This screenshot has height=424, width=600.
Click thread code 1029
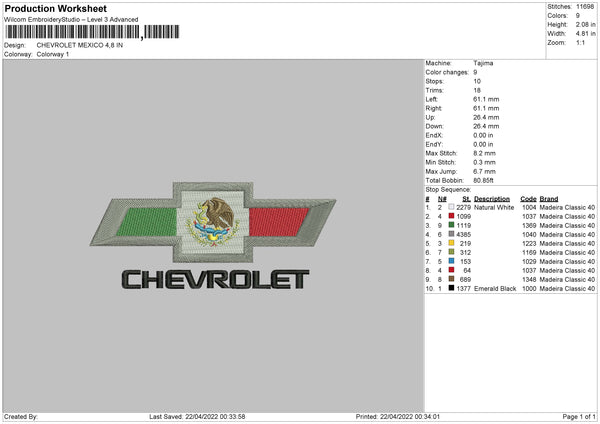coord(529,261)
